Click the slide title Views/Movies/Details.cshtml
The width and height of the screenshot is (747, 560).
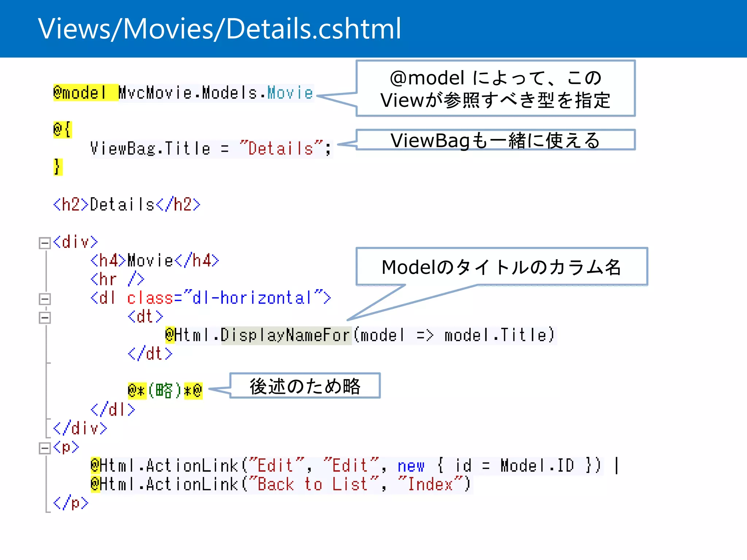coord(220,28)
